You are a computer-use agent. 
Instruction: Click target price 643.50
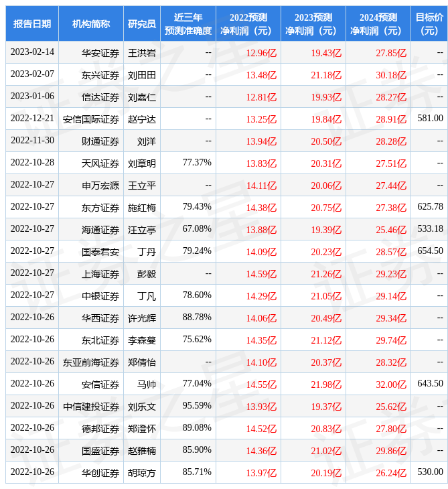(430, 384)
